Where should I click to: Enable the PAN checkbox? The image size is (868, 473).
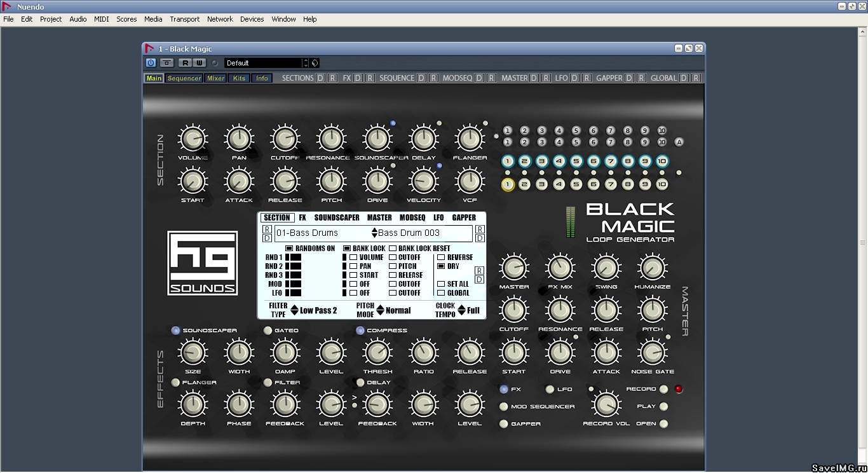coord(353,266)
